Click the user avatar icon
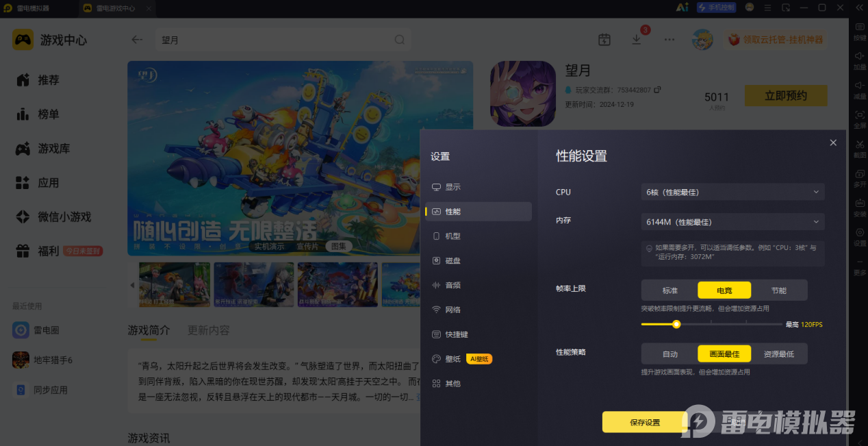This screenshot has height=446, width=868. 702,40
